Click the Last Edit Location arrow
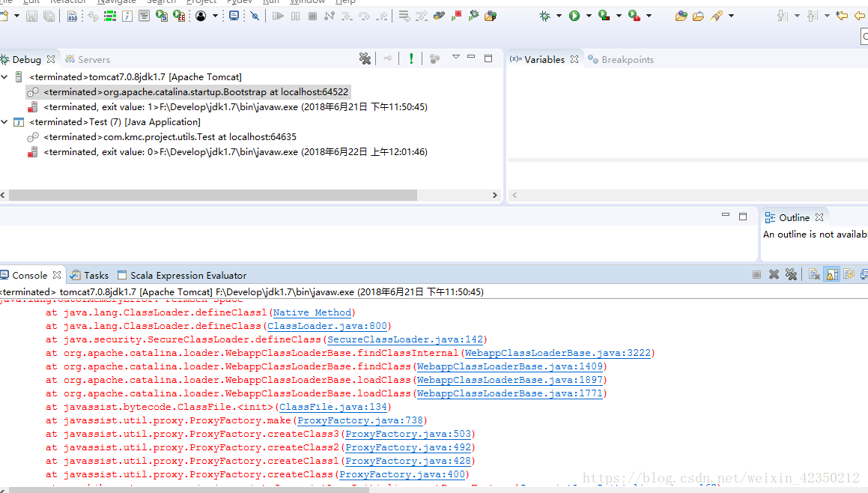Image resolution: width=868 pixels, height=493 pixels. (842, 16)
